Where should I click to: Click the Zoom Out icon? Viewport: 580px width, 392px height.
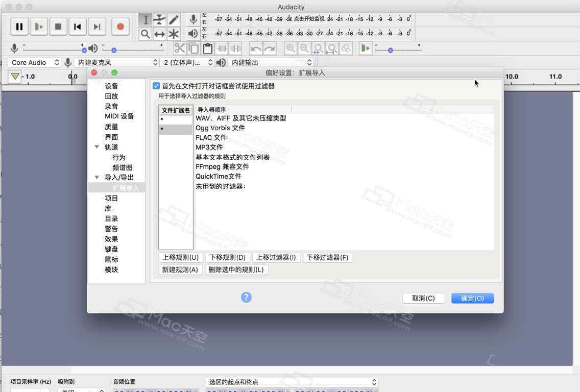click(x=304, y=48)
